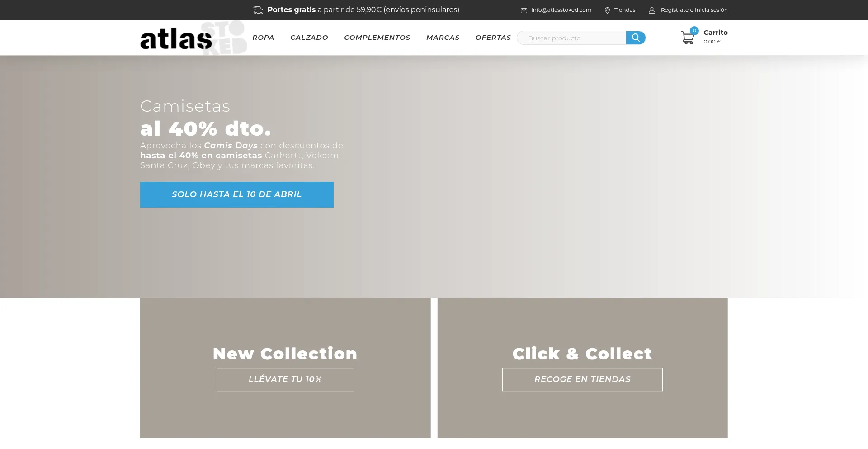Click the Camisetas banner title

pyautogui.click(x=185, y=106)
